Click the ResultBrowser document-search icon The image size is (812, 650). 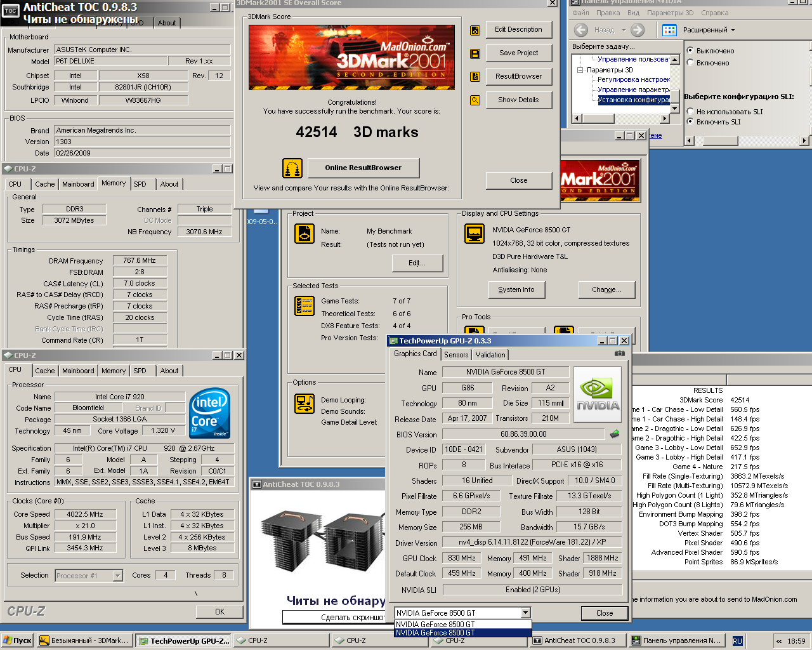(475, 77)
